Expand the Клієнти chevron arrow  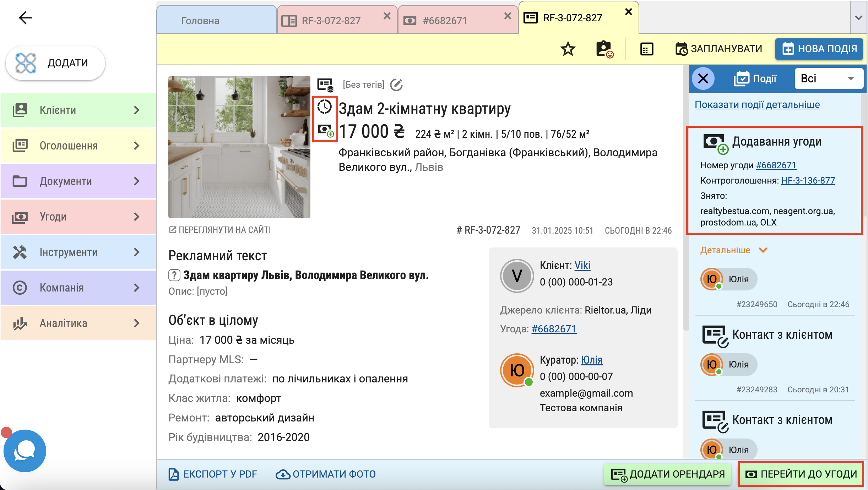pyautogui.click(x=137, y=110)
